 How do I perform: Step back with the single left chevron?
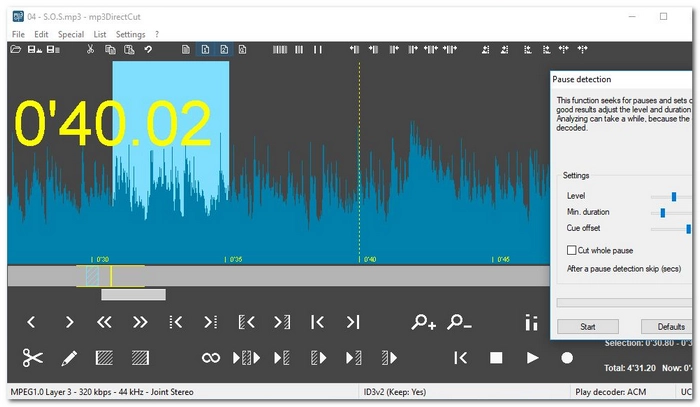(31, 322)
